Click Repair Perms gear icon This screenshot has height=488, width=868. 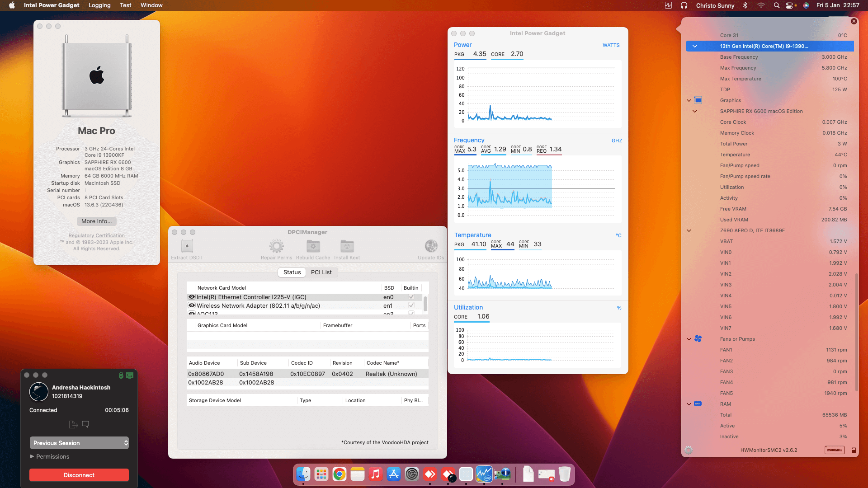(x=277, y=246)
